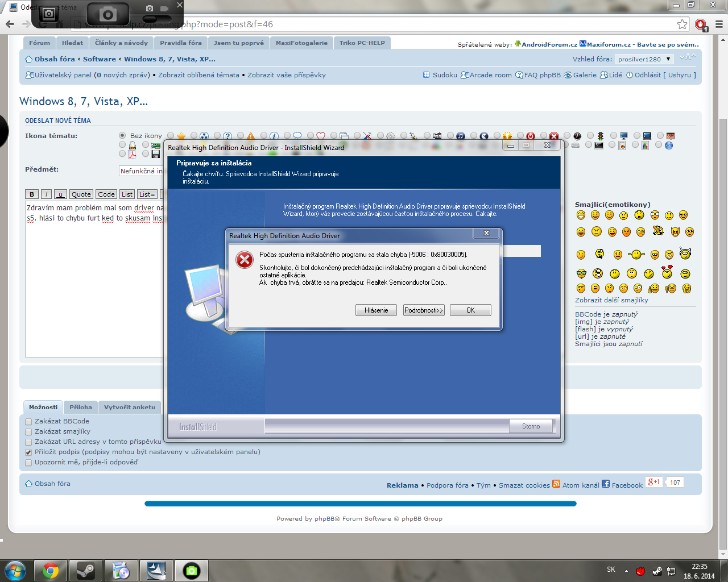
Task: Insert the thumbs-down smiley
Action: [671, 289]
